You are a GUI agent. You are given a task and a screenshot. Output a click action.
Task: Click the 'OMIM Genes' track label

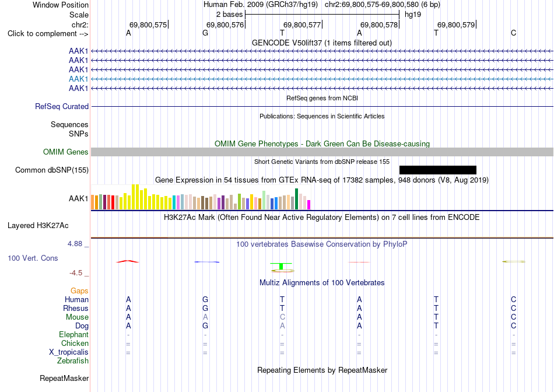(66, 152)
